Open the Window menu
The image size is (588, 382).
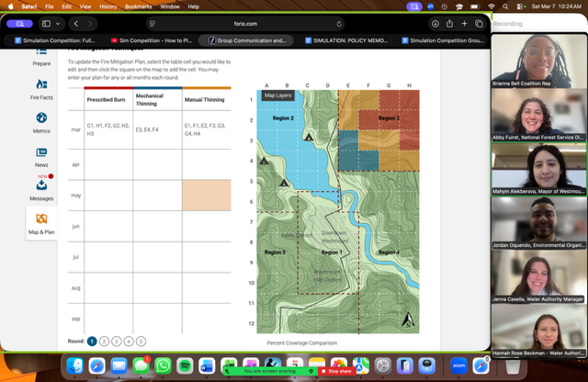[170, 6]
